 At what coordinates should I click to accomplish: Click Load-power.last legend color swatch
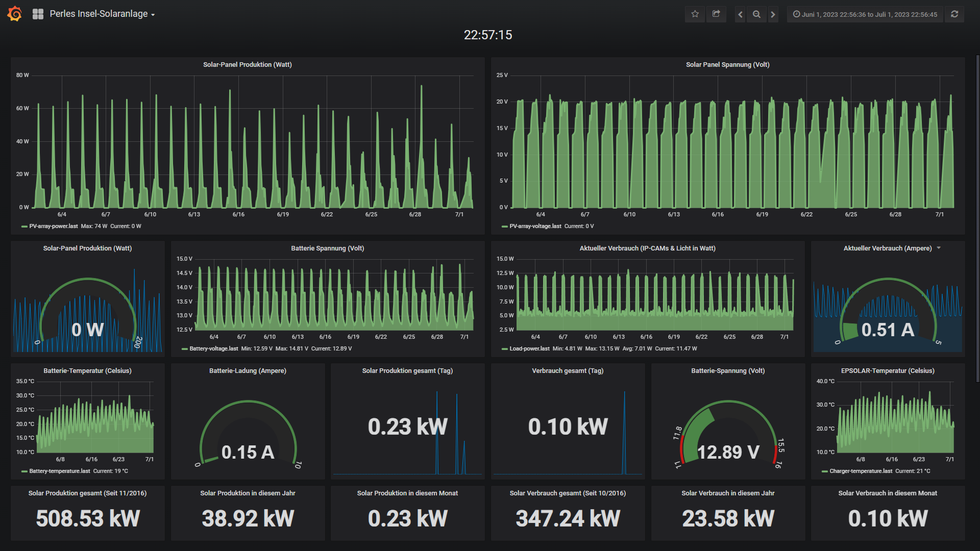point(504,349)
